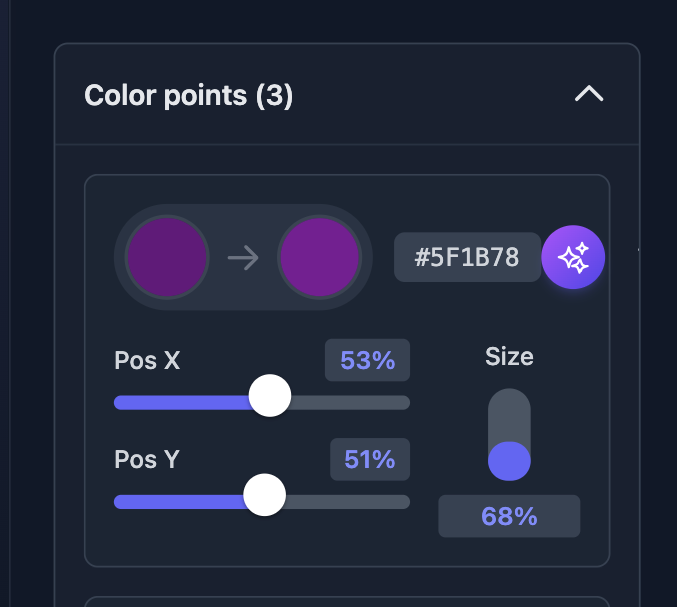Click unfilled gray part of Pos X track
Viewport: 677px width, 607px height.
[x=350, y=402]
